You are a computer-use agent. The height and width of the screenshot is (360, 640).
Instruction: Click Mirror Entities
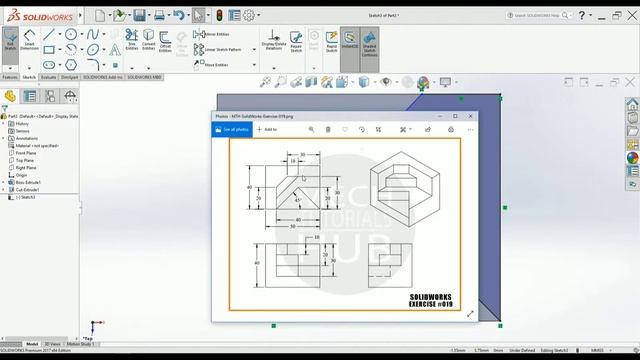click(x=211, y=34)
